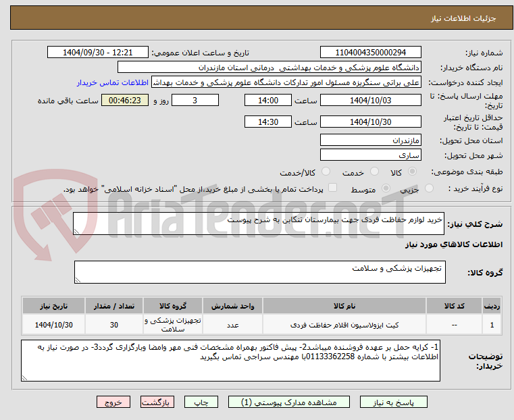Click the price validity time 14:30 field
Viewport: 514px width, 420px height.
(x=268, y=122)
